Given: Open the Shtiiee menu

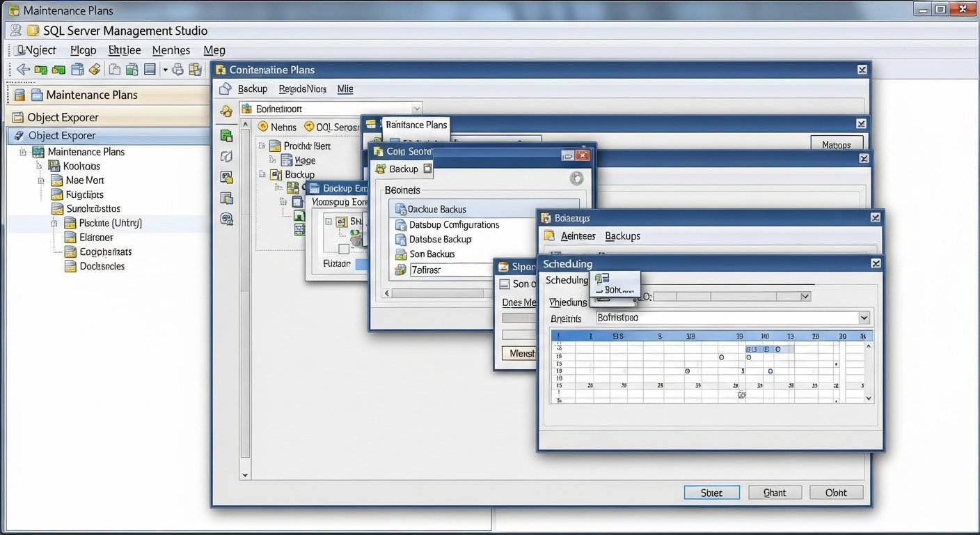Looking at the screenshot, I should [125, 50].
